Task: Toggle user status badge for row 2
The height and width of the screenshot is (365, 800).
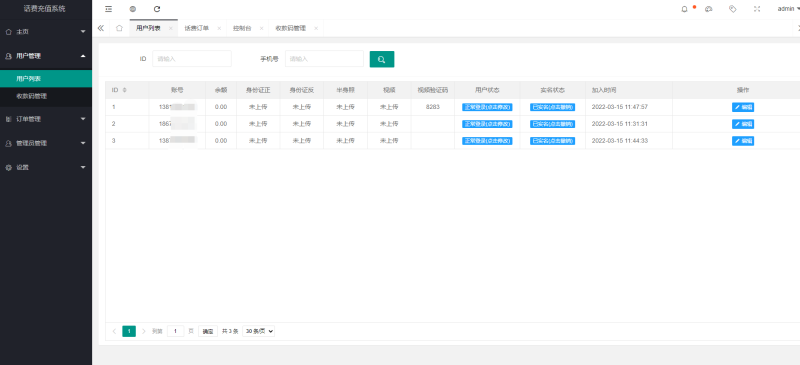Action: 487,124
